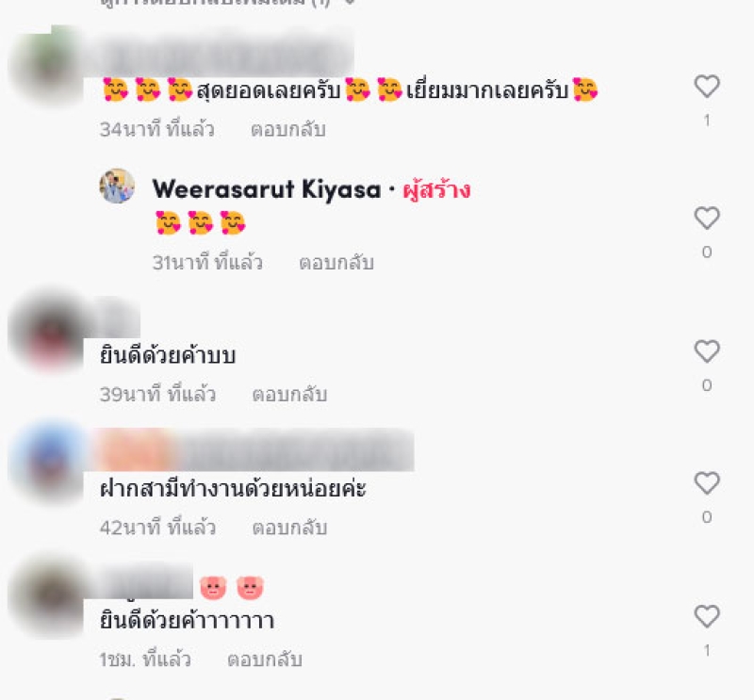Reply to the 34-minute-old comment
The height and width of the screenshot is (700, 754).
tap(288, 130)
